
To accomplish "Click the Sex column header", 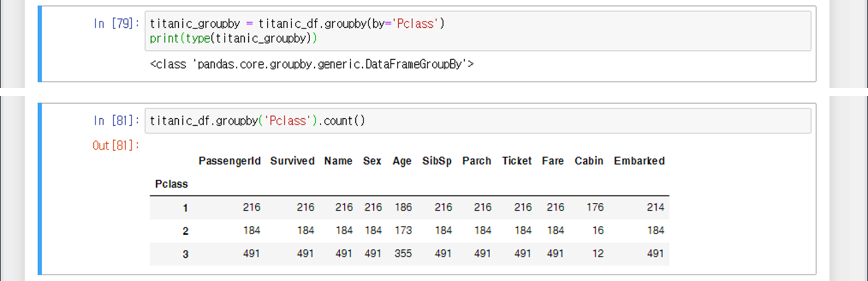I will click(372, 161).
